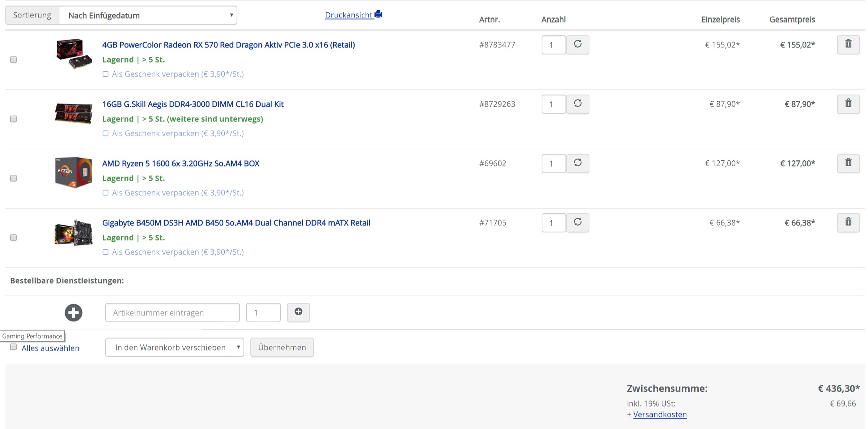Viewport: 868px width, 429px height.
Task: Check the Alles auswählen checkbox
Action: 13,347
